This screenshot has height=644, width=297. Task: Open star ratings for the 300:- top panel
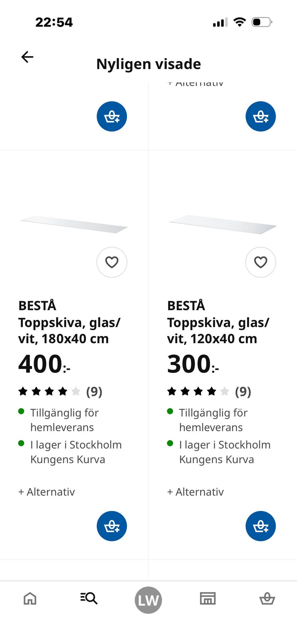pos(209,391)
